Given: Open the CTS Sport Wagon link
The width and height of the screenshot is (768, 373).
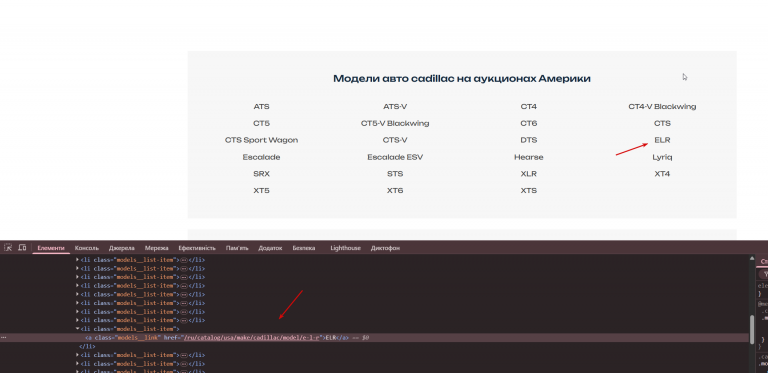Looking at the screenshot, I should click(x=262, y=140).
